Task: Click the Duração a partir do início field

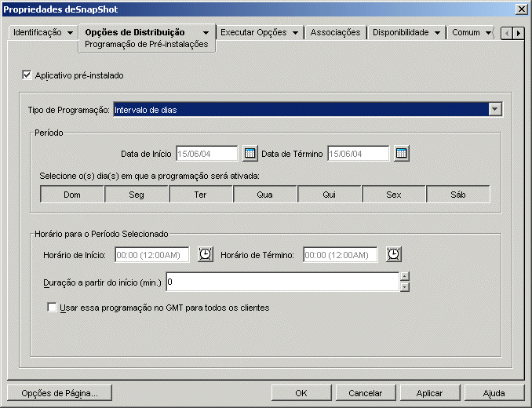Action: pyautogui.click(x=282, y=281)
